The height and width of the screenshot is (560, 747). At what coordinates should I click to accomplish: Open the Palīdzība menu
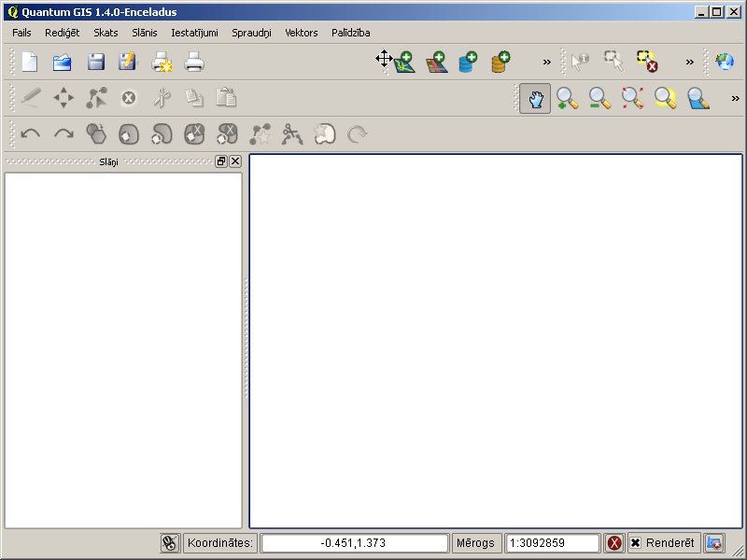click(x=351, y=33)
